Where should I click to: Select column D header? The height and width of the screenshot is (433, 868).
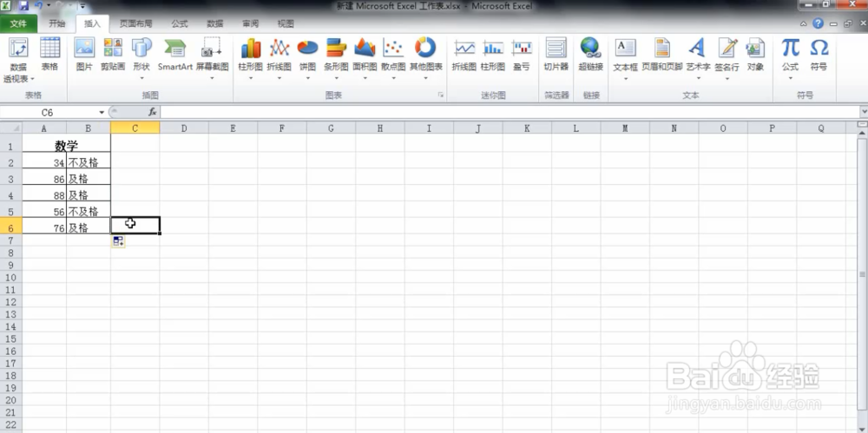point(184,128)
